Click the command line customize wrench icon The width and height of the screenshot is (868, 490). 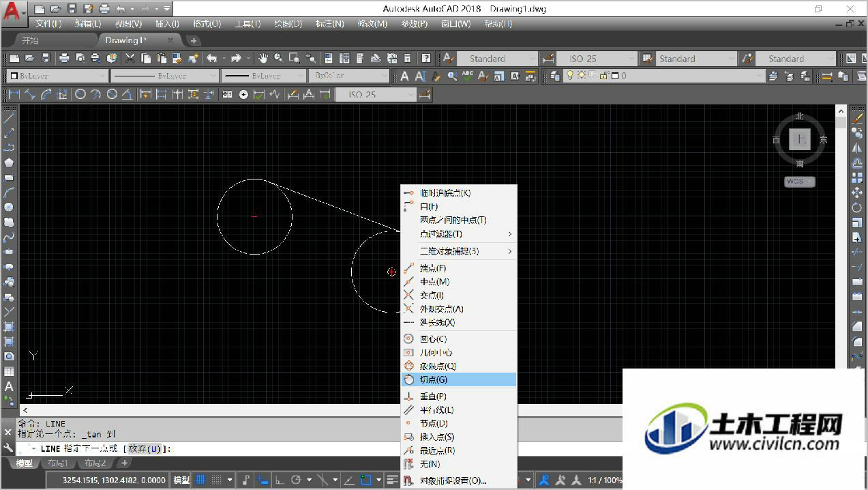point(8,448)
